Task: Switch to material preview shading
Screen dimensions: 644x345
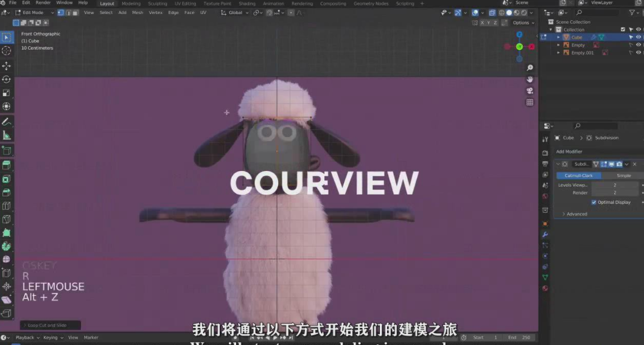Action: coord(517,13)
